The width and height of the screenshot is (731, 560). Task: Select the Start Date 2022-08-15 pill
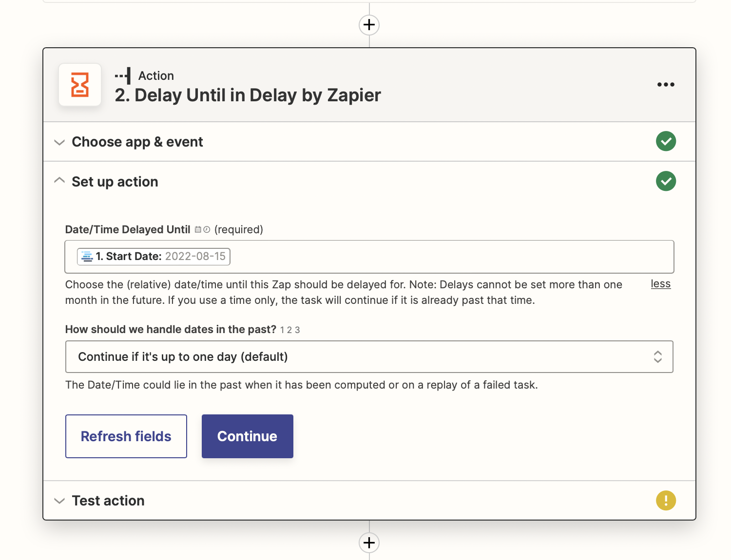(x=154, y=257)
